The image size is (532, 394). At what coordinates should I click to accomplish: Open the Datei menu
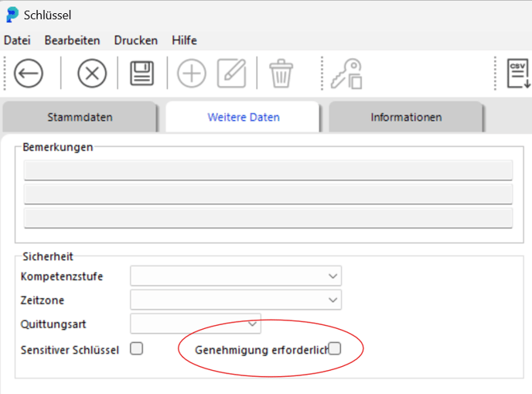click(x=17, y=40)
